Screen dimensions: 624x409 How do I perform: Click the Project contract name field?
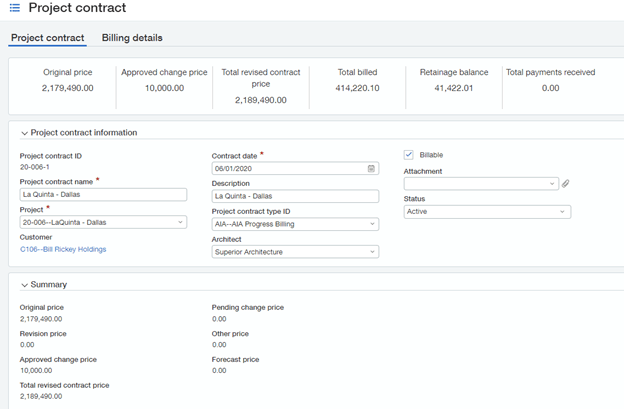103,194
